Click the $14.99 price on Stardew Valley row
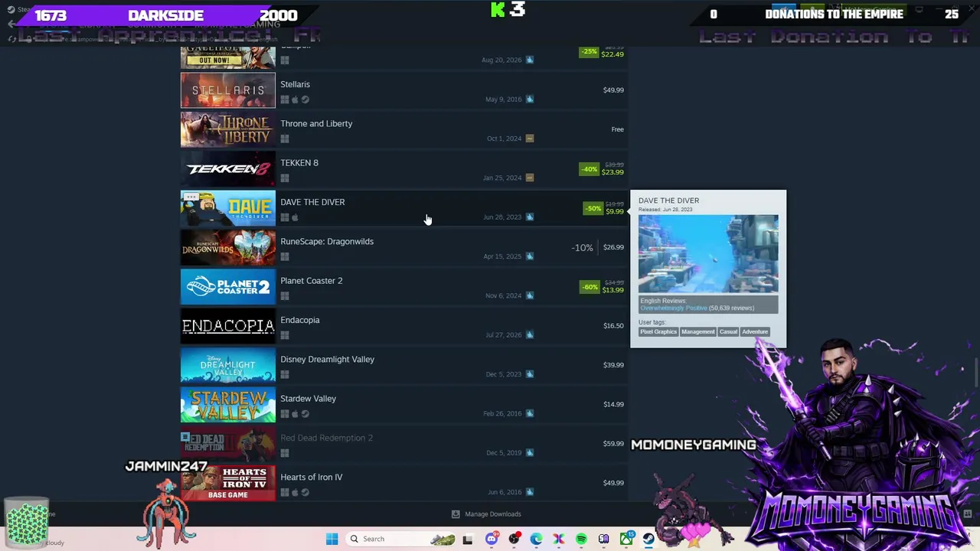Image resolution: width=980 pixels, height=551 pixels. click(613, 405)
